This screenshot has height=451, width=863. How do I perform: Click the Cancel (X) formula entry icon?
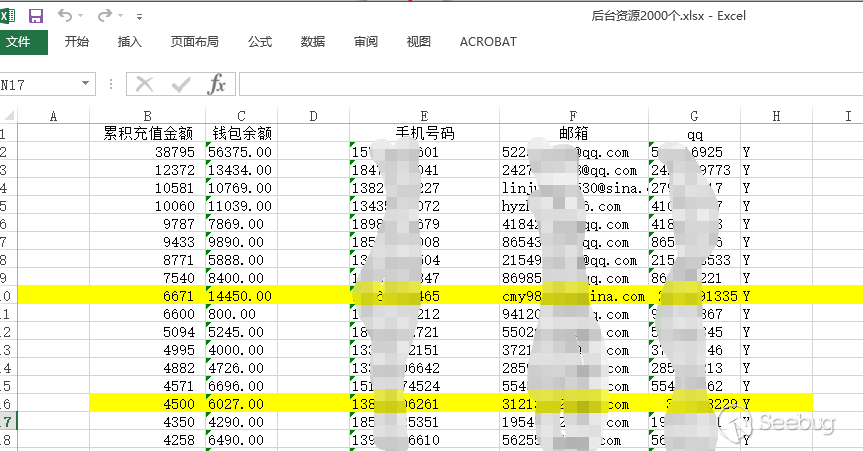pyautogui.click(x=145, y=84)
